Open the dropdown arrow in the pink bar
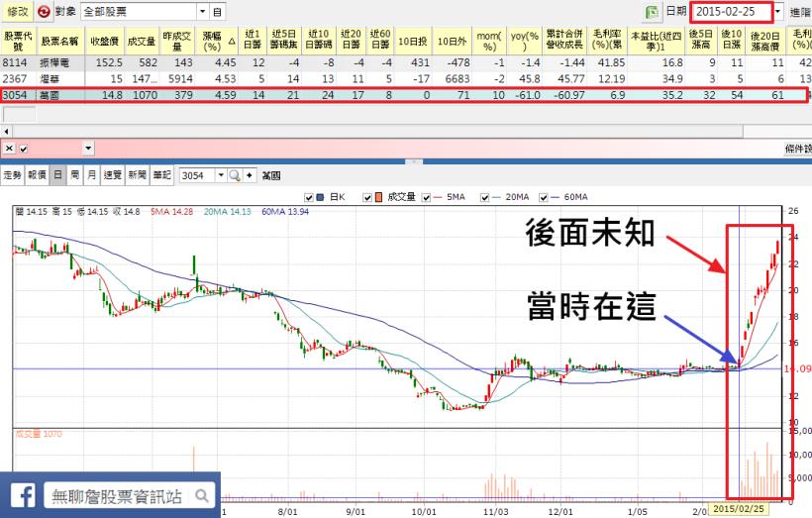The height and width of the screenshot is (518, 812). pos(88,149)
